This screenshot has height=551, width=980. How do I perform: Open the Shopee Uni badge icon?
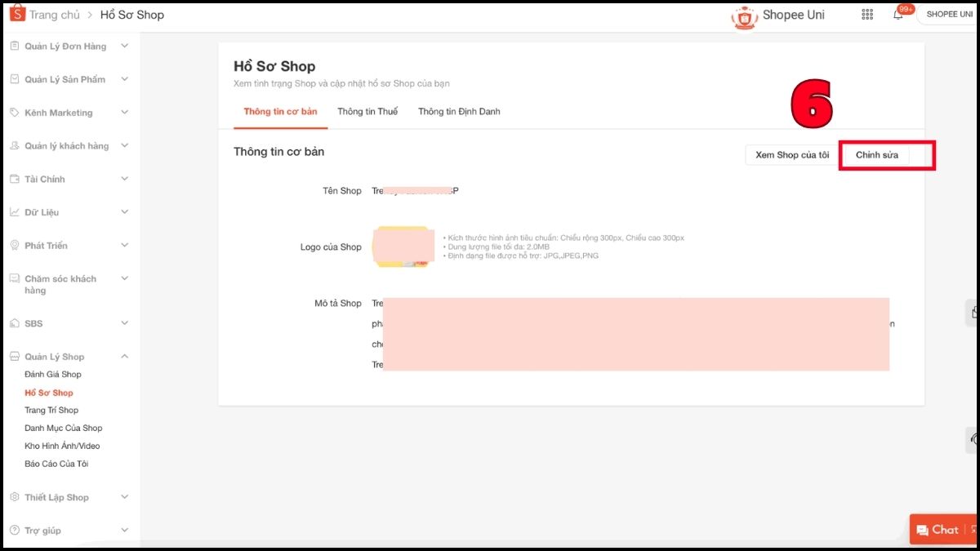744,16
